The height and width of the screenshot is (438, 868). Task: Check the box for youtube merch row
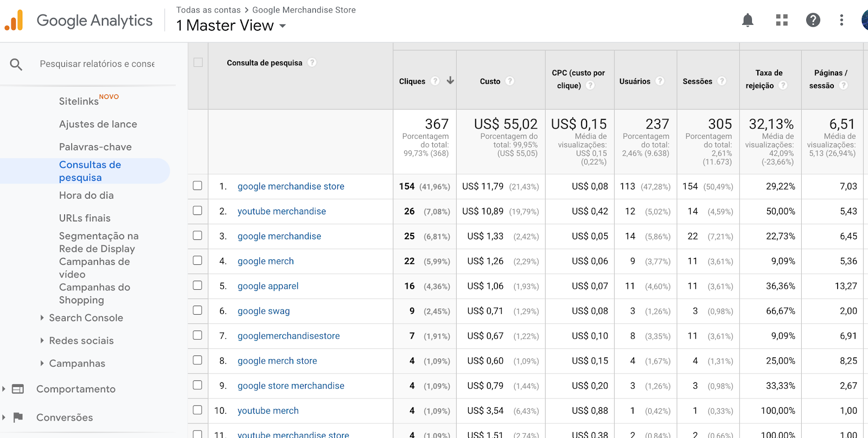tap(197, 410)
